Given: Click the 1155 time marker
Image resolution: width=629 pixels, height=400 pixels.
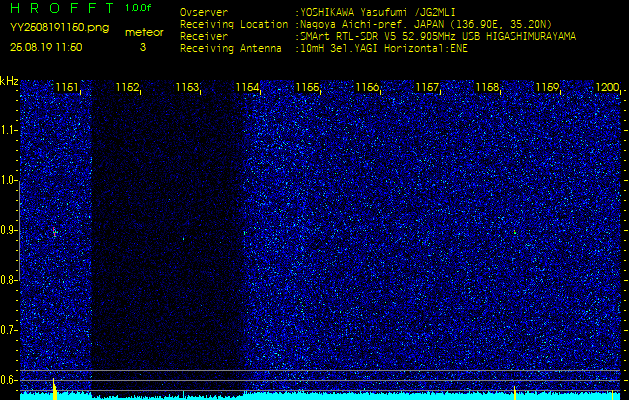Looking at the screenshot, I should (308, 87).
